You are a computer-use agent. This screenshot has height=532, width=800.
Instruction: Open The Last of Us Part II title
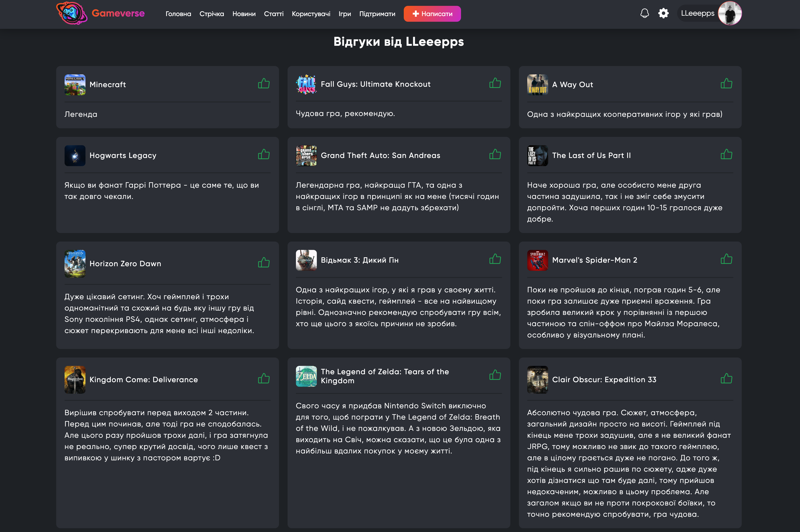point(592,155)
